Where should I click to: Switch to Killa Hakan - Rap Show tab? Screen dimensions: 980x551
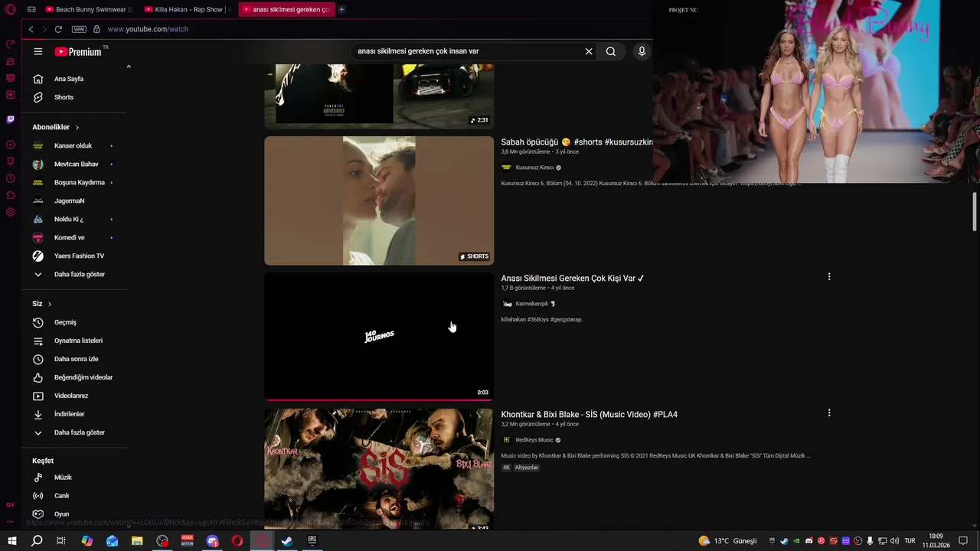click(x=189, y=9)
